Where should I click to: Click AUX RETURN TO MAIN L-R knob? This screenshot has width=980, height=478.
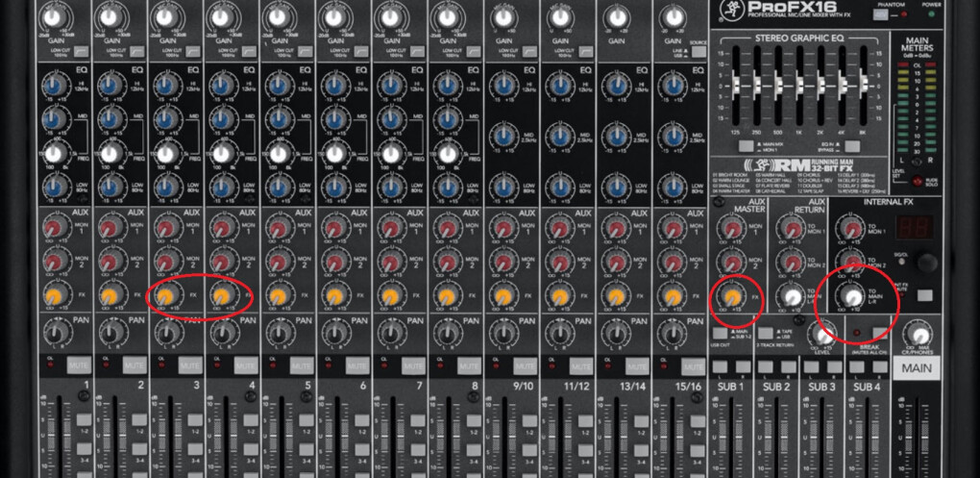[793, 295]
